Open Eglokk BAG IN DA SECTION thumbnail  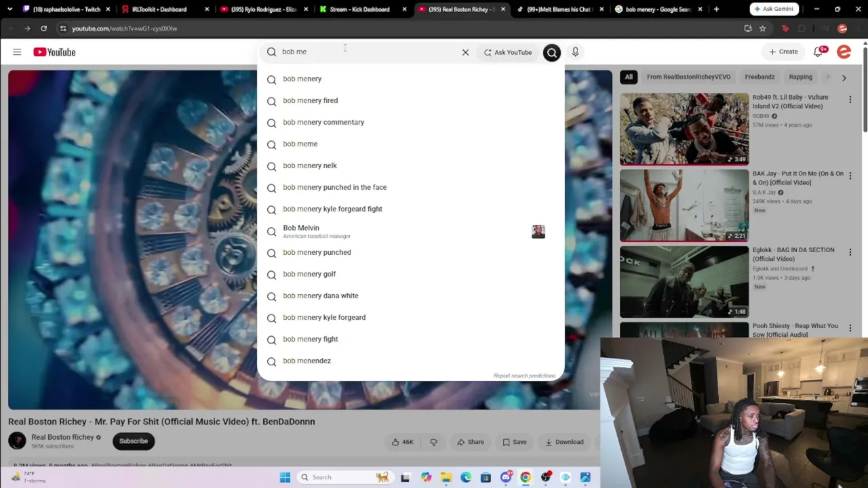pyautogui.click(x=684, y=281)
